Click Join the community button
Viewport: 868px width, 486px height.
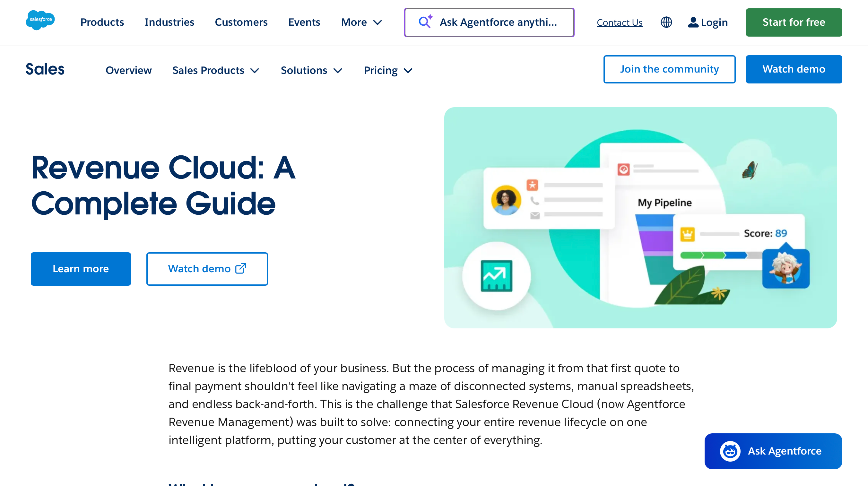pyautogui.click(x=669, y=69)
